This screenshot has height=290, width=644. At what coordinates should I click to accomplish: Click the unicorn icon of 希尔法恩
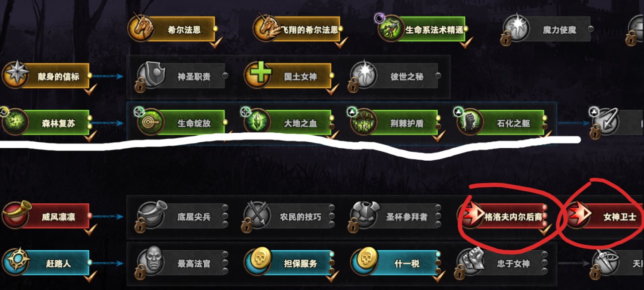pyautogui.click(x=141, y=29)
